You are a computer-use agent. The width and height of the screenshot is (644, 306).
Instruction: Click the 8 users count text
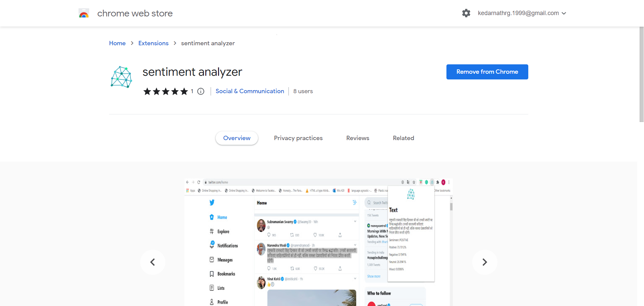pyautogui.click(x=303, y=91)
